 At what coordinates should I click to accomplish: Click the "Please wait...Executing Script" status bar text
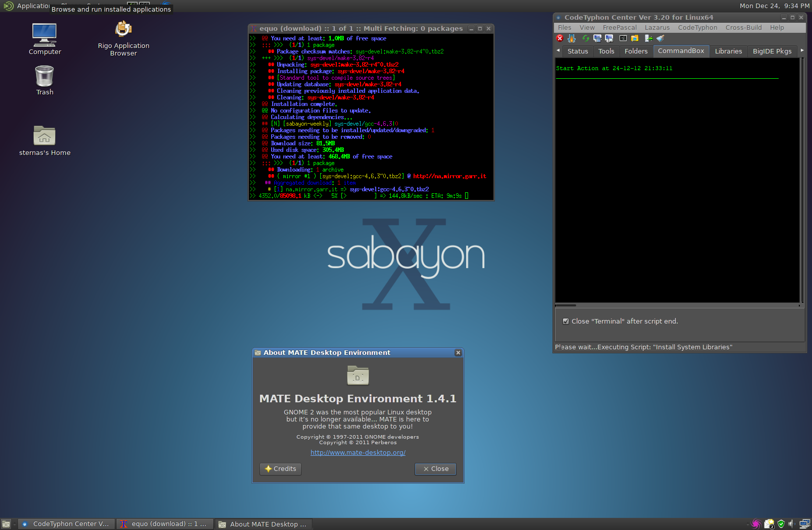643,347
